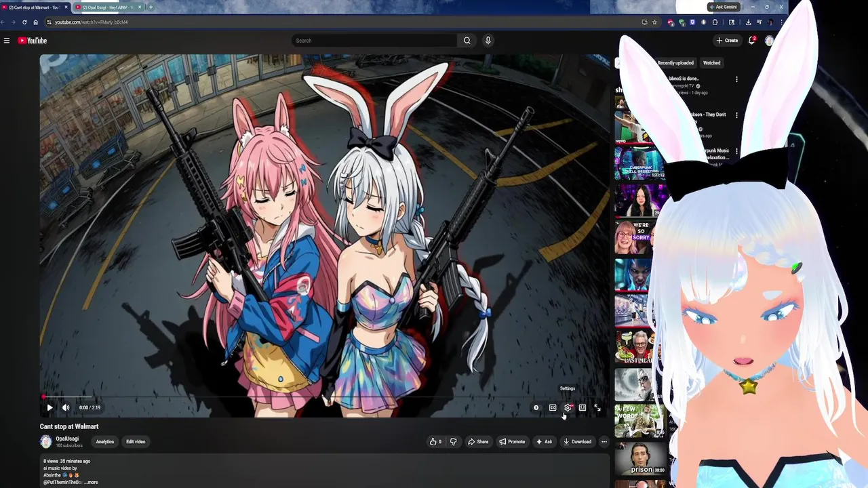The width and height of the screenshot is (868, 488).
Task: Open @PutThemInTheBox mention in description
Action: point(62,483)
